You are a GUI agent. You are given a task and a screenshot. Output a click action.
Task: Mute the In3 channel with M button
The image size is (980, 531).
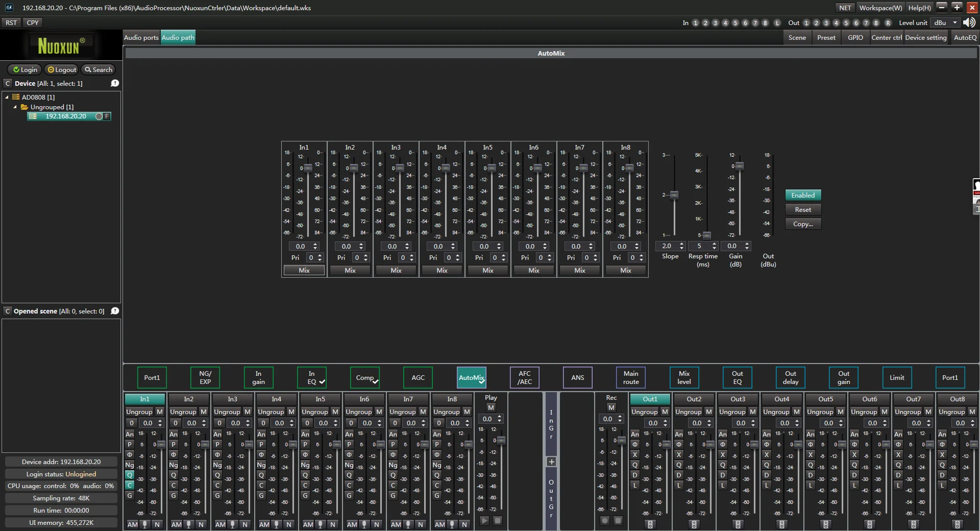pos(248,412)
